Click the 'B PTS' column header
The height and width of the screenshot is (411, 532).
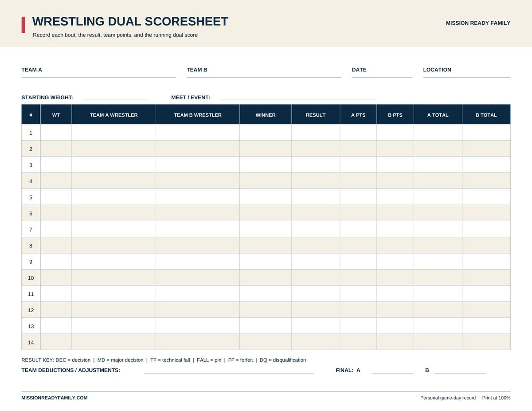click(395, 115)
